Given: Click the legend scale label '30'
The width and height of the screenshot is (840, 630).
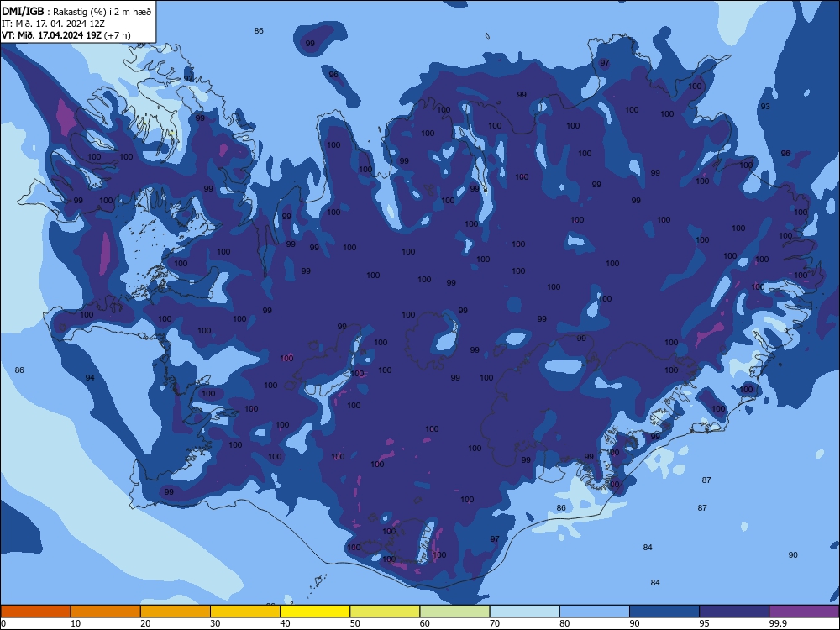Looking at the screenshot, I should pos(215,623).
